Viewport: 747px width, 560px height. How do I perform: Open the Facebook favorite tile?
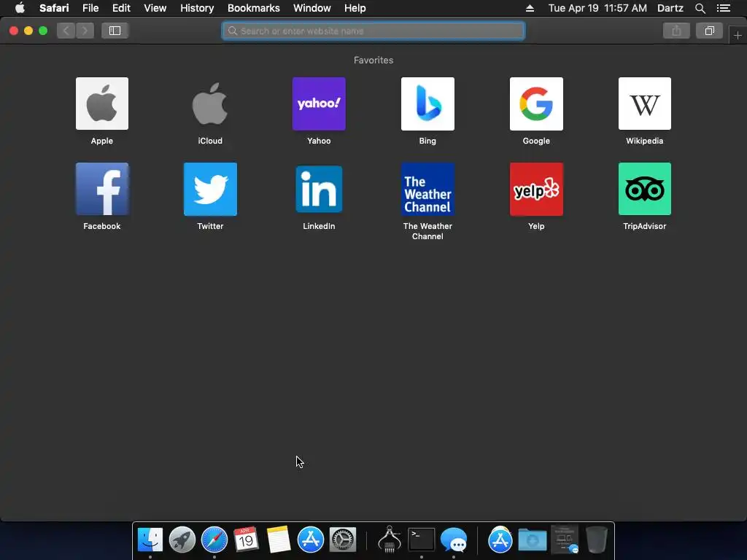(x=102, y=189)
